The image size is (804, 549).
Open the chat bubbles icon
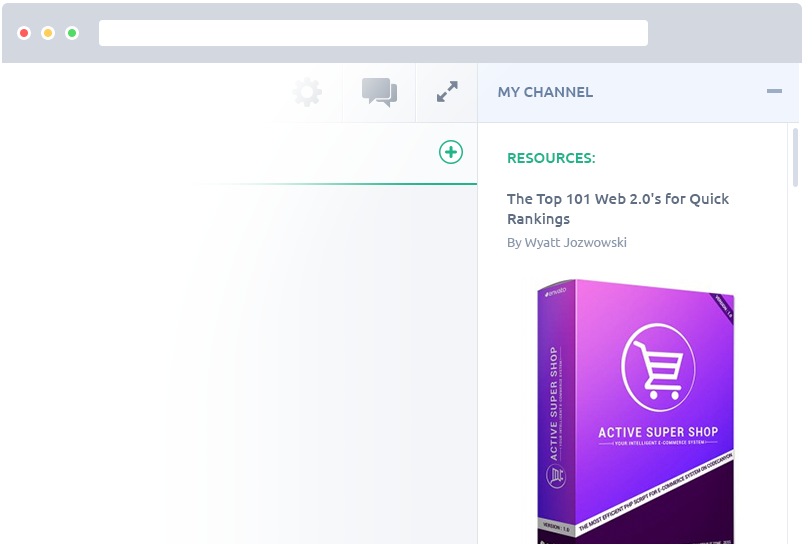click(x=379, y=92)
